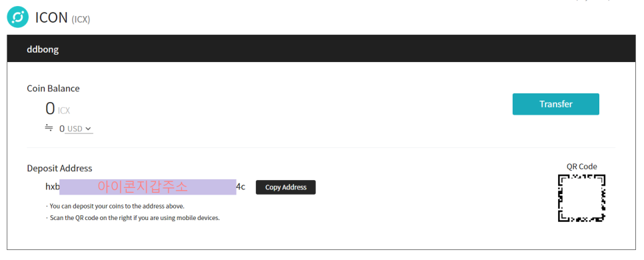Image resolution: width=644 pixels, height=260 pixels.
Task: Click the Deposit Address label
Action: pyautogui.click(x=59, y=168)
